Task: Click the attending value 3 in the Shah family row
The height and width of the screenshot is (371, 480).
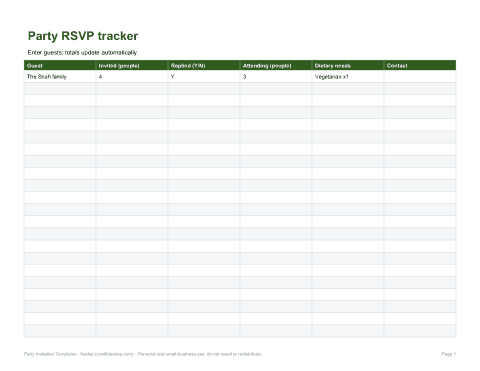Action: pyautogui.click(x=276, y=76)
